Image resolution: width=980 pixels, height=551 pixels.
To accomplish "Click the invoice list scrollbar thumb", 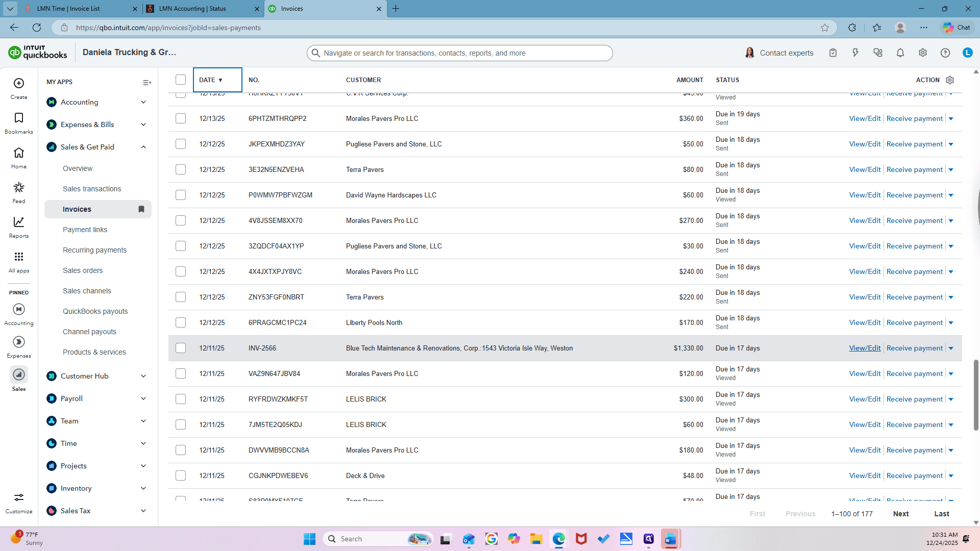I will pyautogui.click(x=976, y=395).
